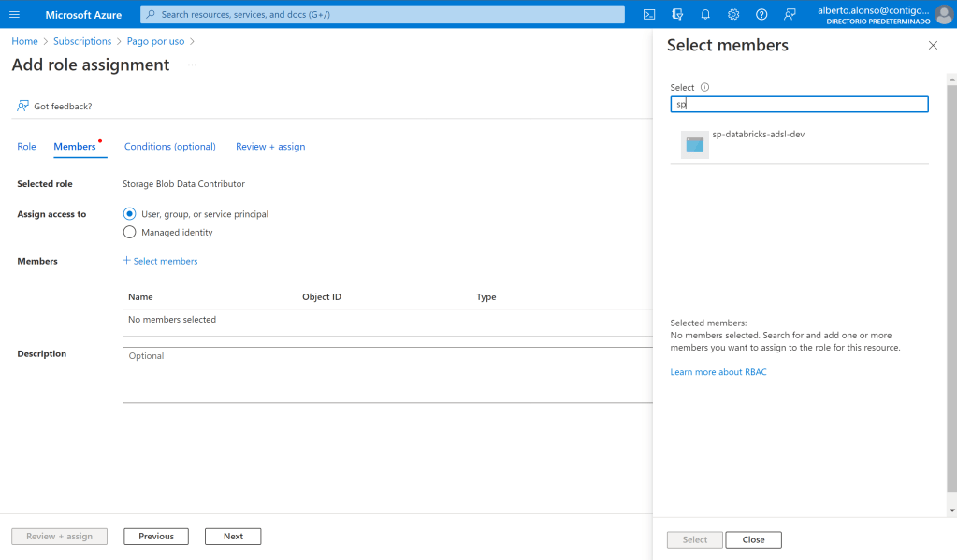Image resolution: width=957 pixels, height=560 pixels.
Task: Open the ellipsis menu beside Add role assignment
Action: click(192, 65)
